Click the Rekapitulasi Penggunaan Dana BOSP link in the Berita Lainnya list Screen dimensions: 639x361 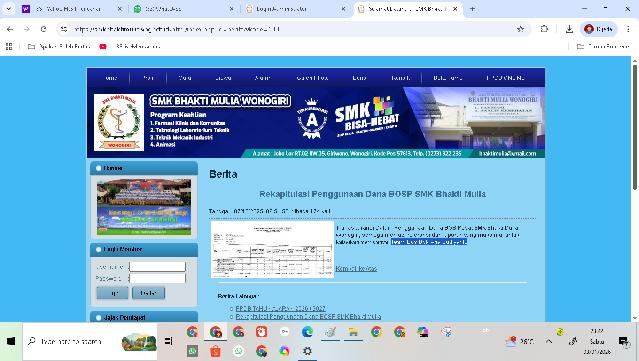click(x=308, y=316)
